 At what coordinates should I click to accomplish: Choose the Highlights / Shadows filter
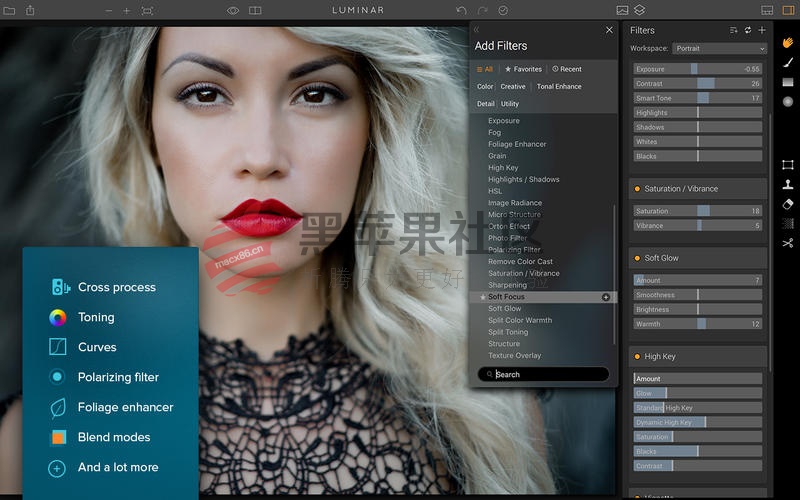(523, 179)
